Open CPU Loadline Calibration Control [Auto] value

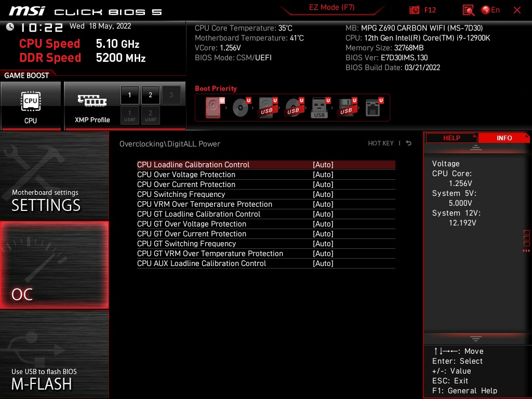point(323,165)
